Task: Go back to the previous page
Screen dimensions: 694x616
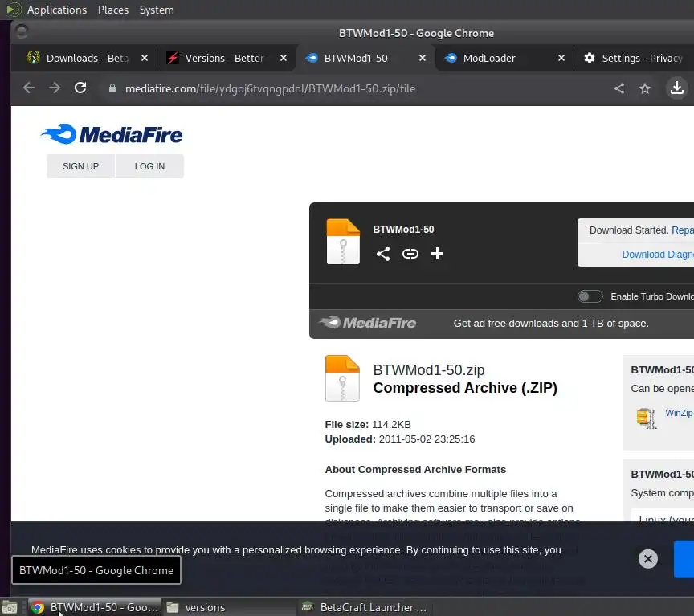Action: pos(29,88)
